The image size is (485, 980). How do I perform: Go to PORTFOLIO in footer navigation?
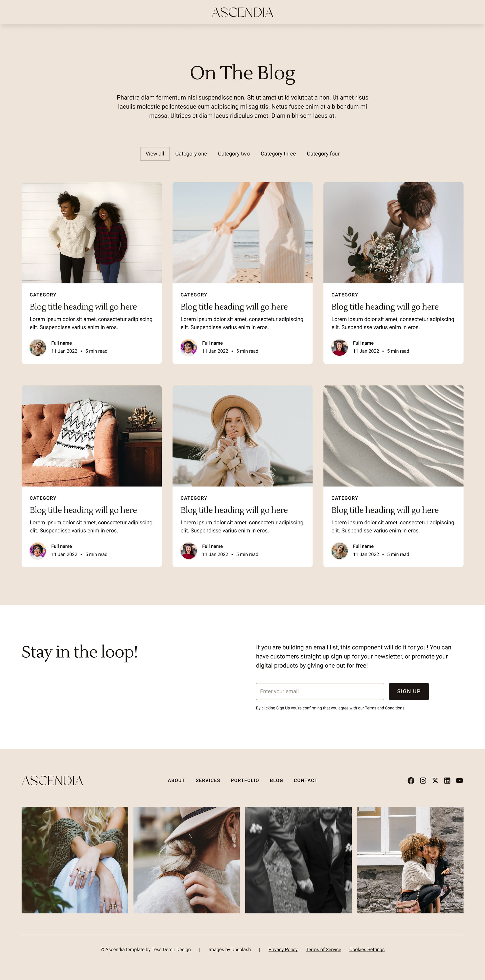[245, 780]
